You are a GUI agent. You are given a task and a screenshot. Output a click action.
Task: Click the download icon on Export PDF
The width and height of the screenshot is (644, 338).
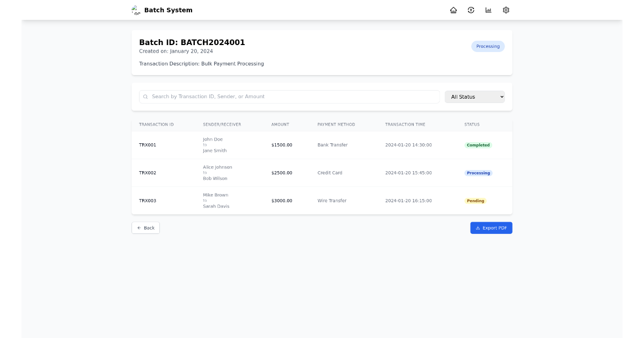click(478, 227)
